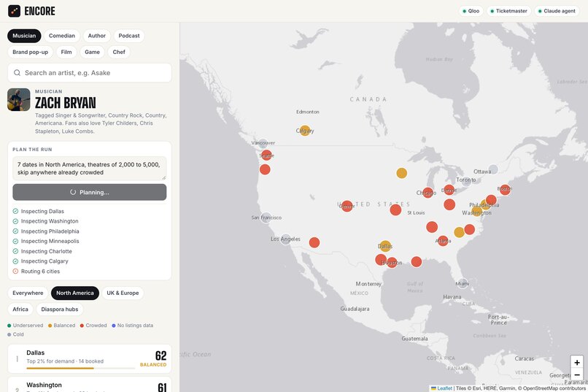
Task: Select the Author category chip
Action: pos(97,36)
